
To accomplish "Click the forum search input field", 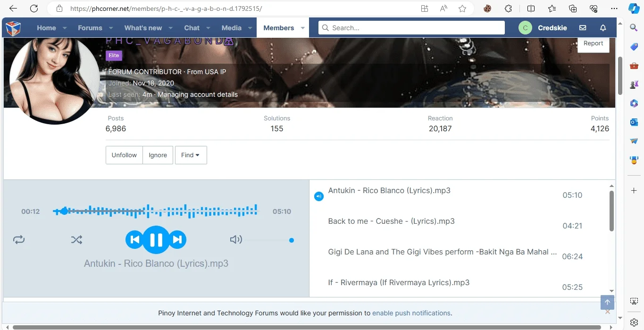I will tap(411, 28).
